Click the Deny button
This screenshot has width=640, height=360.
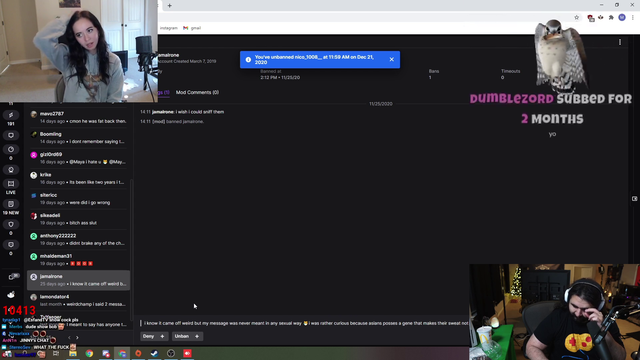click(x=148, y=336)
